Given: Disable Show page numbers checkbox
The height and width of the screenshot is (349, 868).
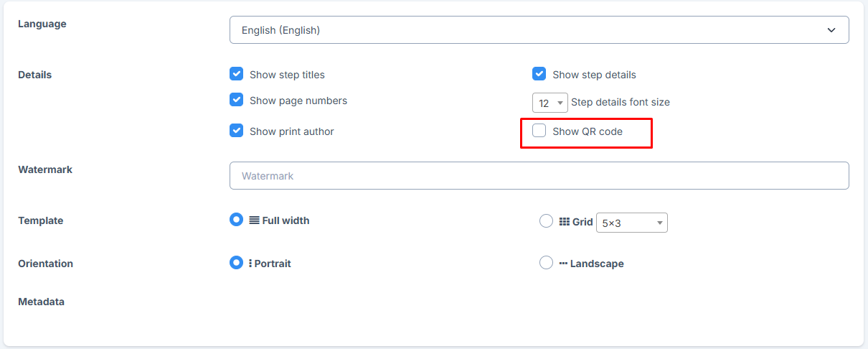Looking at the screenshot, I should pyautogui.click(x=237, y=100).
